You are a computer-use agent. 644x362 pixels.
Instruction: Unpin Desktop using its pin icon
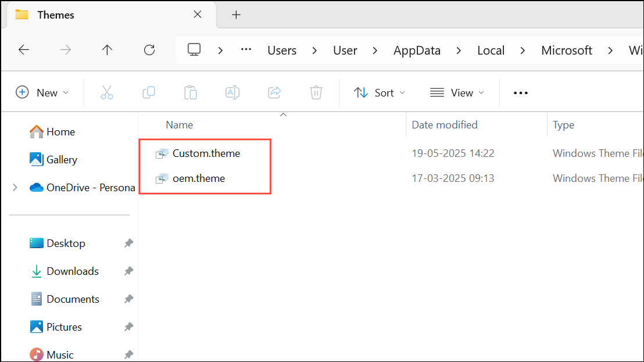pos(128,243)
